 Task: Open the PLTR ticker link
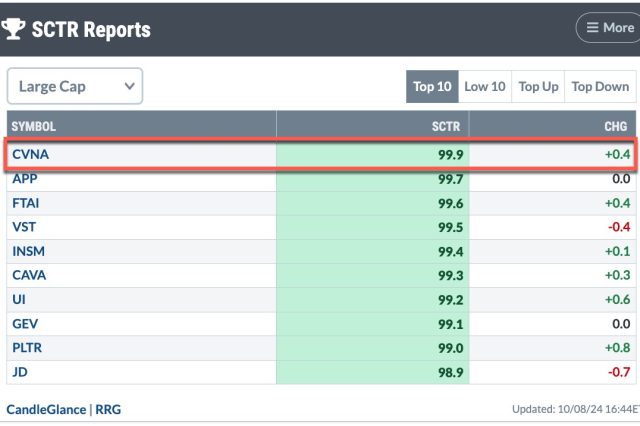(27, 347)
